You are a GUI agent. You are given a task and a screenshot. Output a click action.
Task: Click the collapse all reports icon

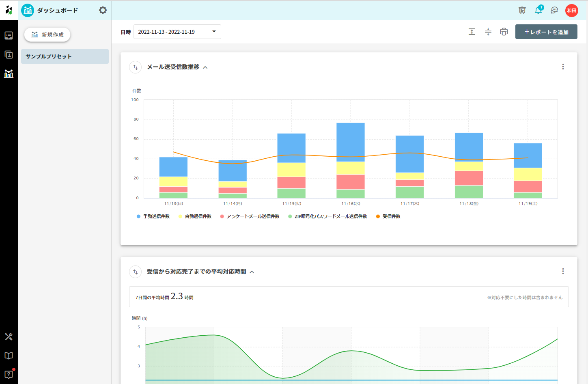click(488, 32)
